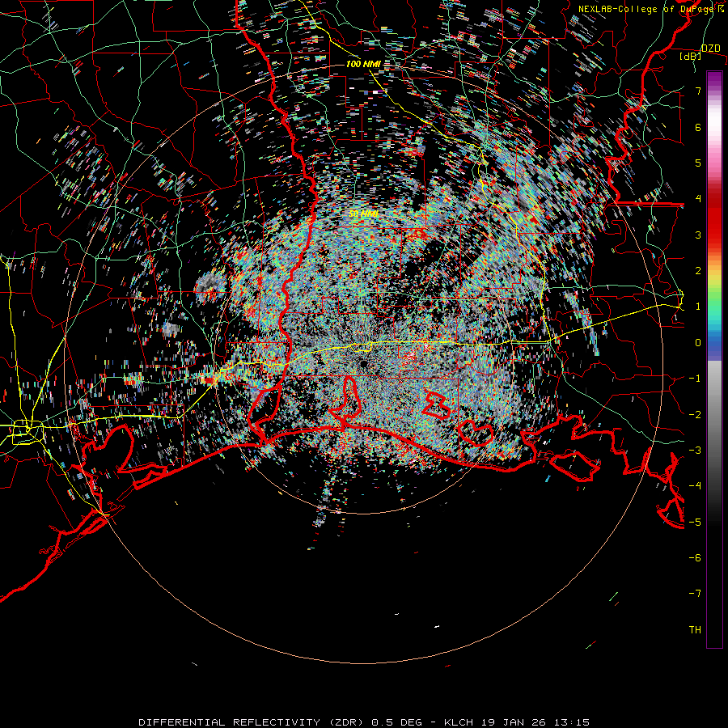Image resolution: width=728 pixels, height=728 pixels.
Task: Click the 1 tick on the color scale
Action: [698, 307]
